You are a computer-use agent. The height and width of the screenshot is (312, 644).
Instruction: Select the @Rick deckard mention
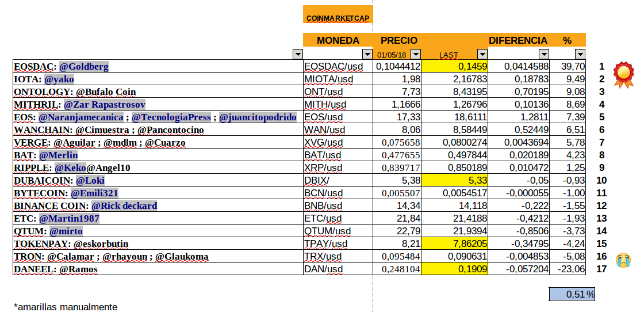click(x=124, y=206)
